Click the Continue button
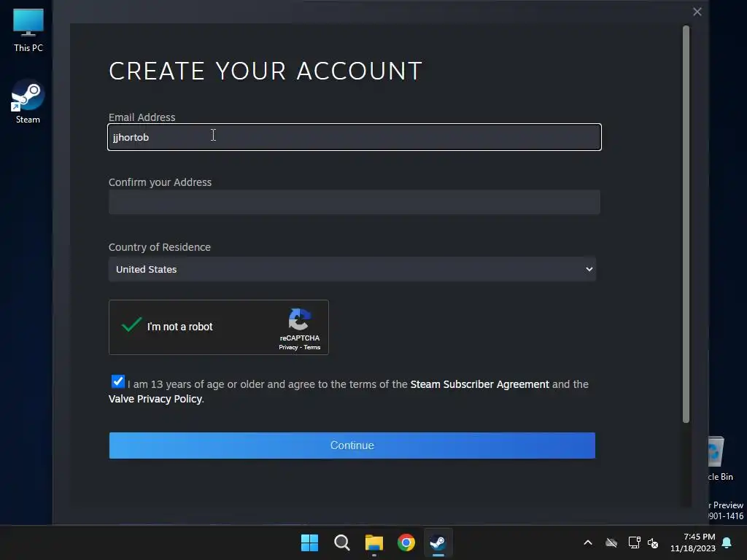This screenshot has width=747, height=560. pyautogui.click(x=352, y=446)
